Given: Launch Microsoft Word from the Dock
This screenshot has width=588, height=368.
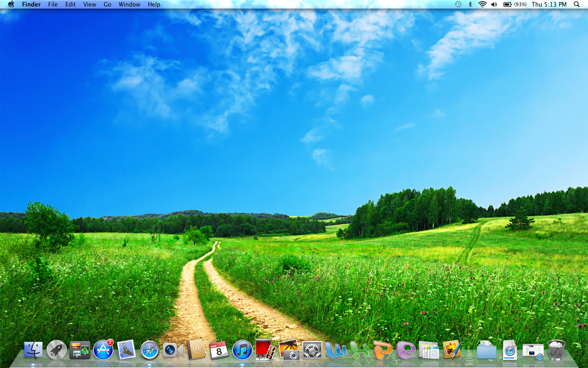Looking at the screenshot, I should click(336, 350).
